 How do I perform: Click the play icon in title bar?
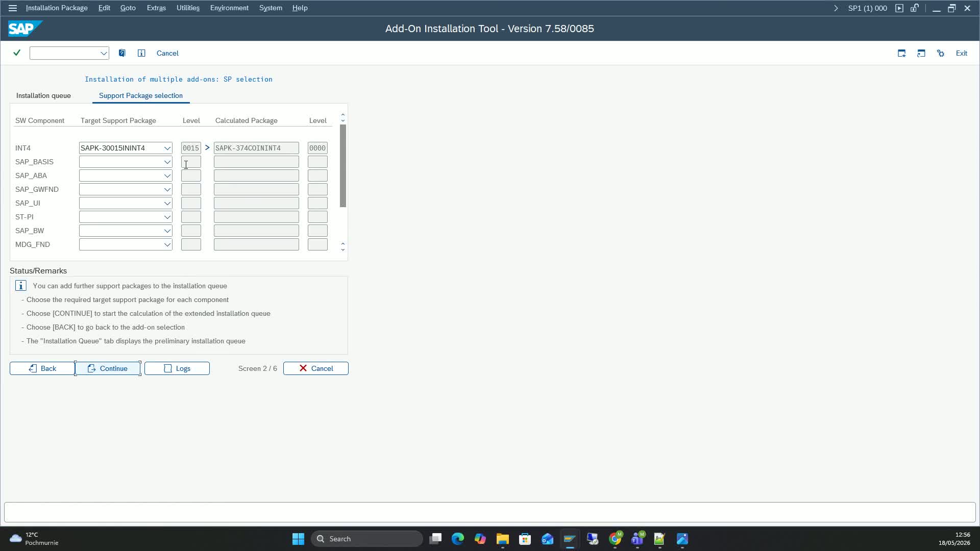tap(899, 8)
